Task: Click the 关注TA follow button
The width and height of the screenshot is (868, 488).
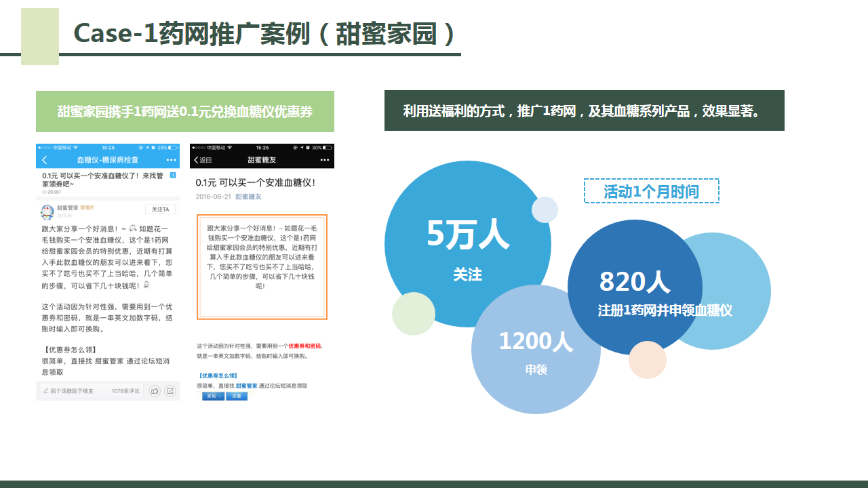Action: tap(160, 209)
